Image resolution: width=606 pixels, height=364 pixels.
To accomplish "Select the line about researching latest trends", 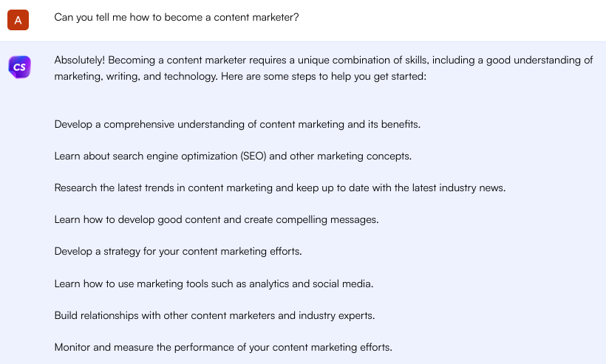I will [x=279, y=188].
